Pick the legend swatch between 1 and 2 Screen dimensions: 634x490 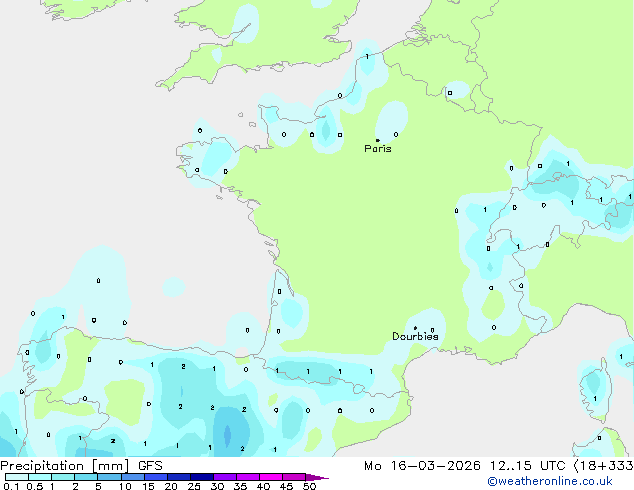[x=63, y=477]
